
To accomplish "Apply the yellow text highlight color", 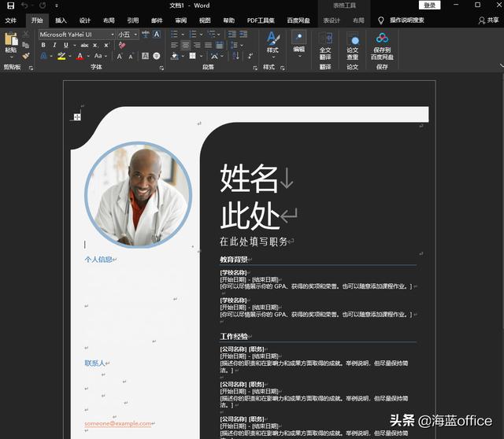I will 61,57.
